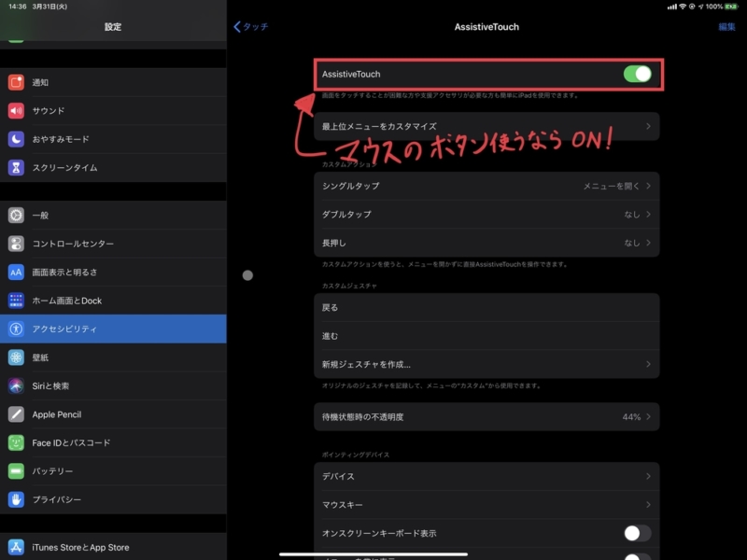Tap the 14:36 clock in status bar
The width and height of the screenshot is (747, 560).
click(x=18, y=7)
